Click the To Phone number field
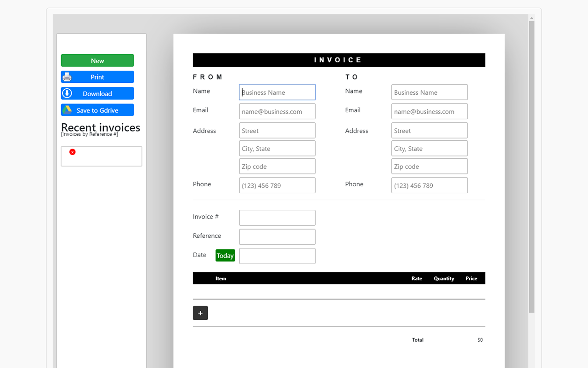This screenshot has width=588, height=368. pyautogui.click(x=429, y=185)
